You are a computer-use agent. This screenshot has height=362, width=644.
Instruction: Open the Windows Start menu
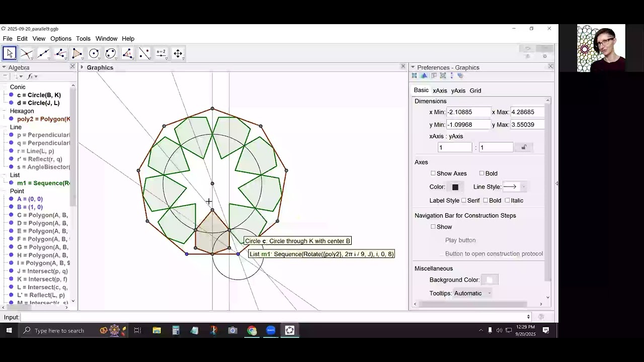pyautogui.click(x=9, y=330)
